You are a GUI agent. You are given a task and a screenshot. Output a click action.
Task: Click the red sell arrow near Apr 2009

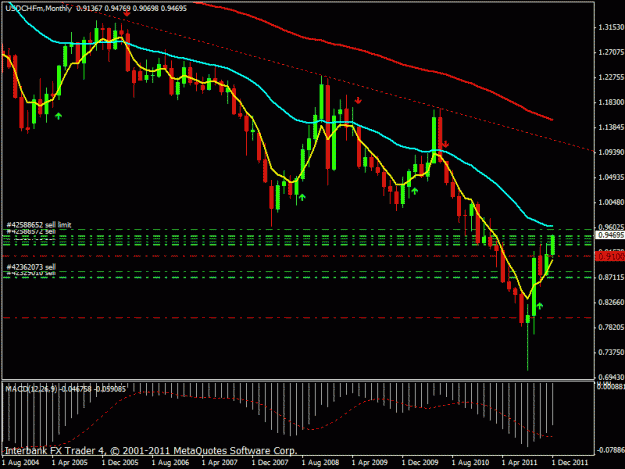358,100
